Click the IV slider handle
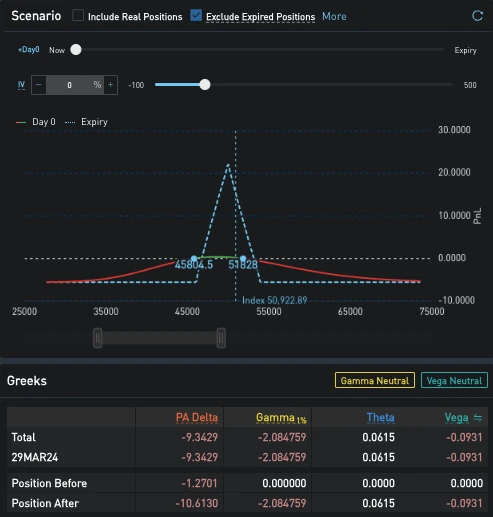Image resolution: width=493 pixels, height=517 pixels. coord(205,85)
